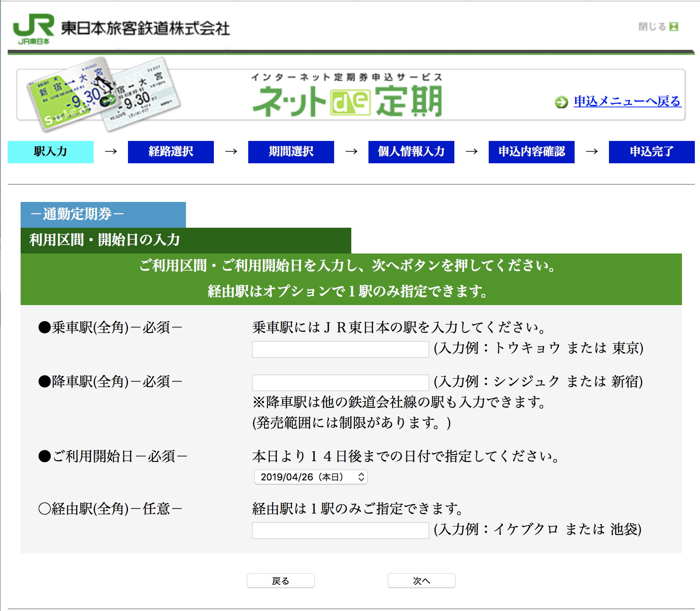Click the green close X icon
Viewport: 700px width, 611px height.
tap(674, 27)
